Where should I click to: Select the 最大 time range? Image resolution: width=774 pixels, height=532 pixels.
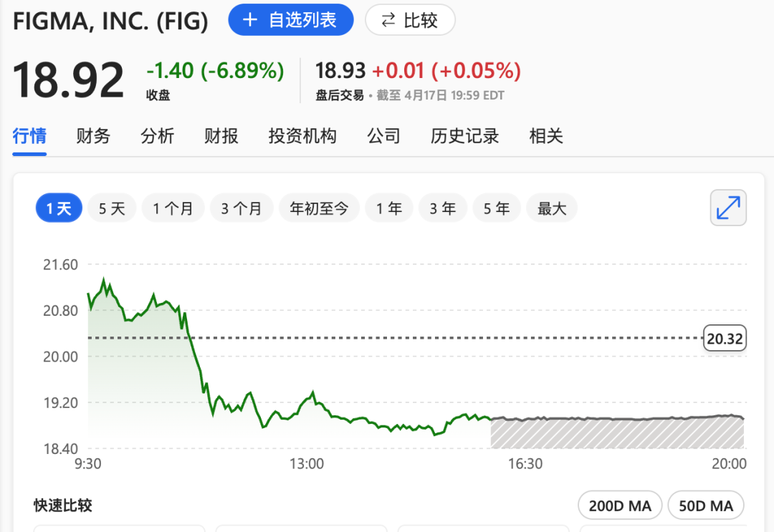[x=552, y=208]
